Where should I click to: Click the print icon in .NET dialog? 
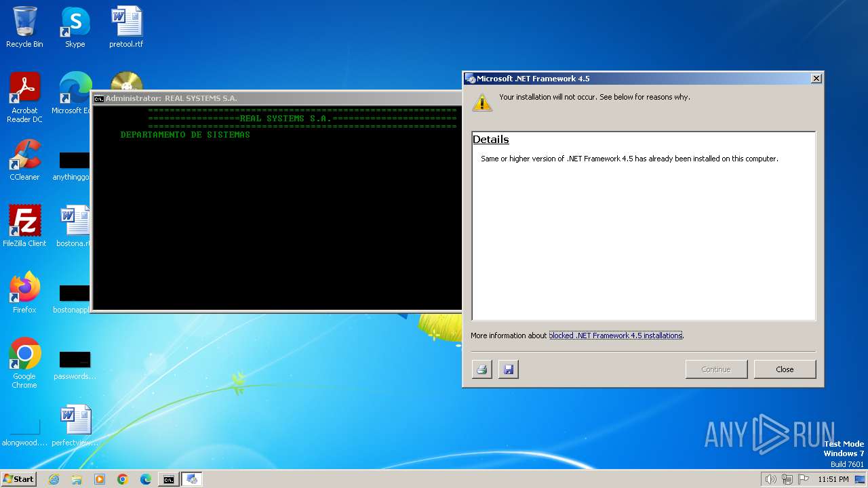tap(482, 369)
